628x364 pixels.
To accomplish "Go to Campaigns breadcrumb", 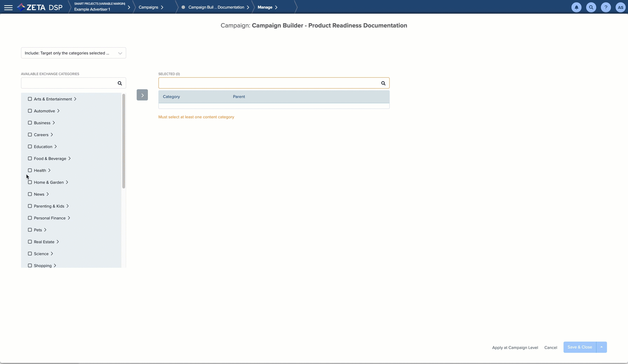I will 149,7.
